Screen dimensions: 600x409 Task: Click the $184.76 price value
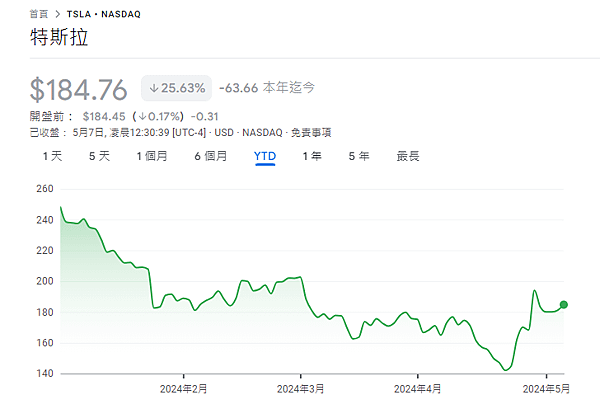click(x=78, y=90)
